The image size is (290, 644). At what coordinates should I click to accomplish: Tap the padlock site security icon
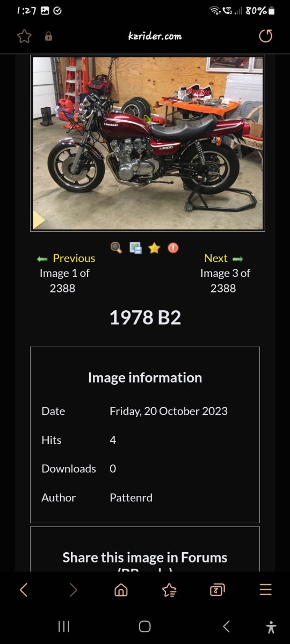[48, 36]
